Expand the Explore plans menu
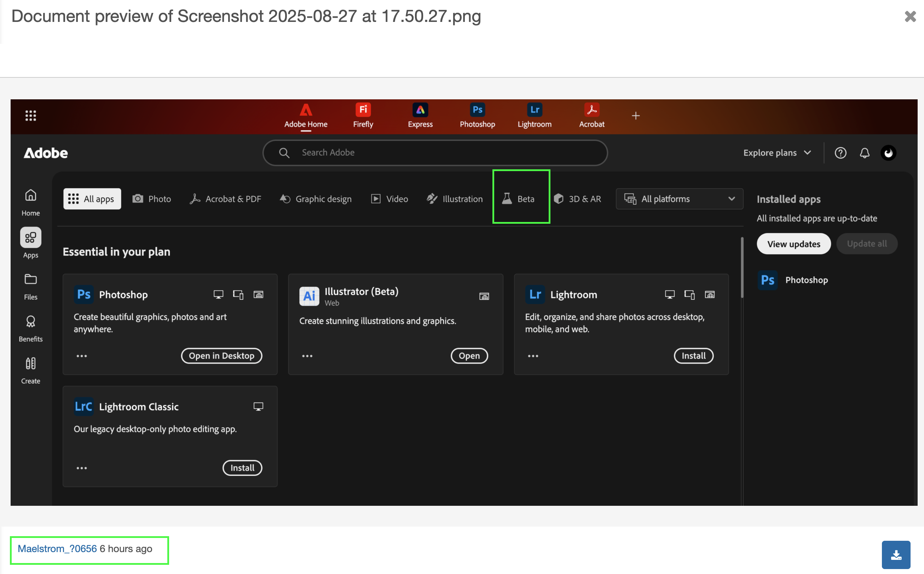The width and height of the screenshot is (924, 574). (776, 153)
